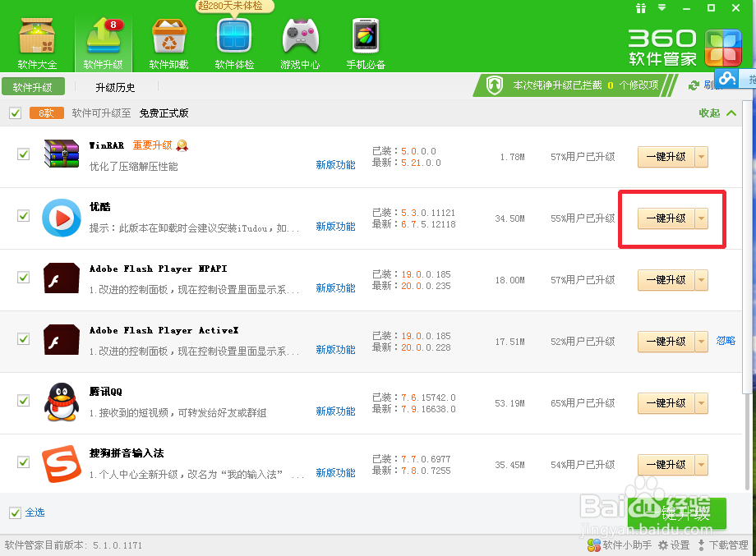Open 下载管理 download manager in status bar

[x=723, y=545]
